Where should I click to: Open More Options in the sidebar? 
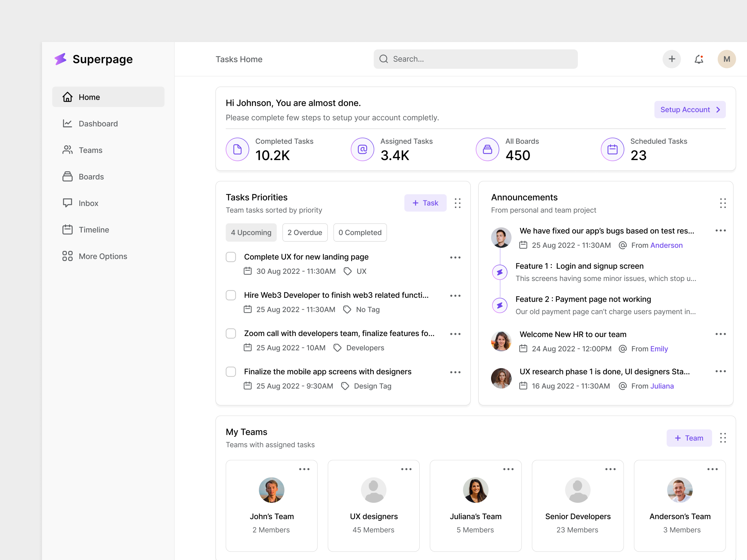[x=103, y=256]
